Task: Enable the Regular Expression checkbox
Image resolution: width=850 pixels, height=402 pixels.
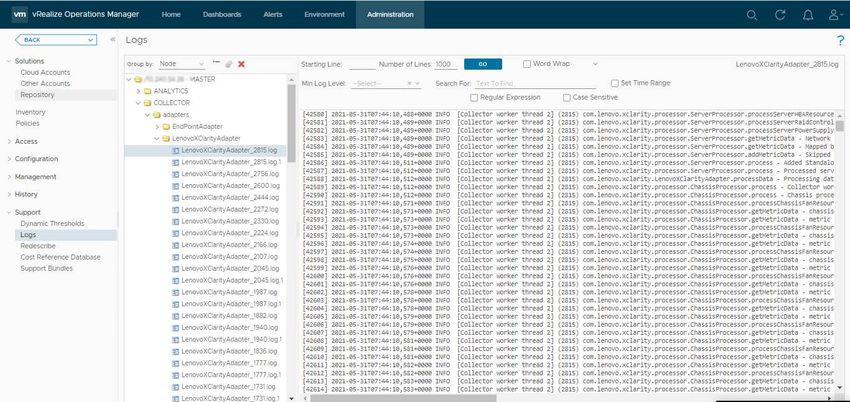Action: pyautogui.click(x=474, y=98)
